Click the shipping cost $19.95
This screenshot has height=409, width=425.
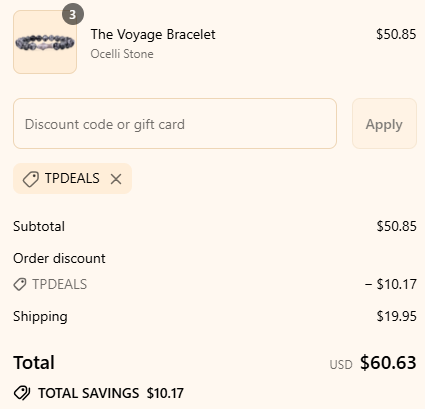pos(396,316)
